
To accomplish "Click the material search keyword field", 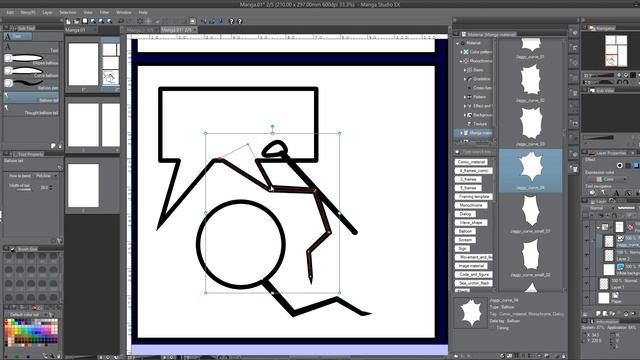I will pyautogui.click(x=476, y=151).
